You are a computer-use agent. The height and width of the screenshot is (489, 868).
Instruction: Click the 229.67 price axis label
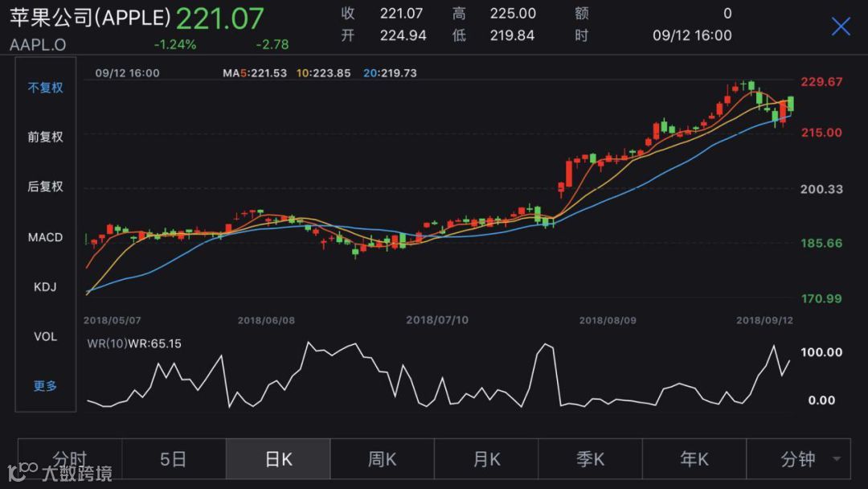[821, 82]
